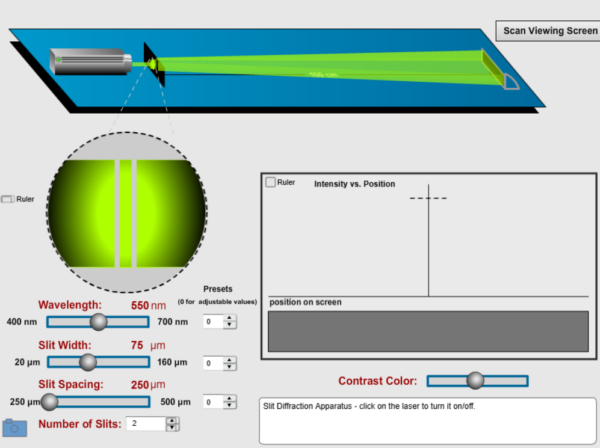Click the Wavelength preset input field

coord(212,322)
